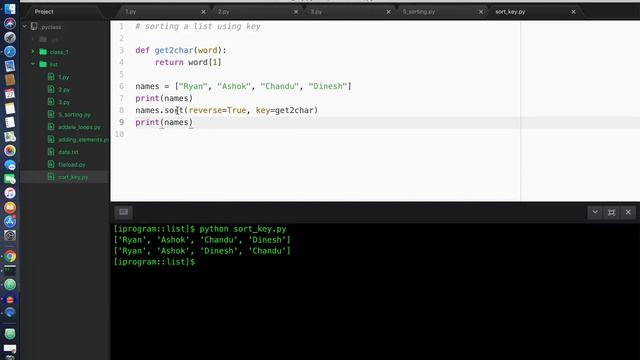Image resolution: width=640 pixels, height=360 pixels.
Task: Open Launchpad rocket icon in dock
Action: point(10,37)
